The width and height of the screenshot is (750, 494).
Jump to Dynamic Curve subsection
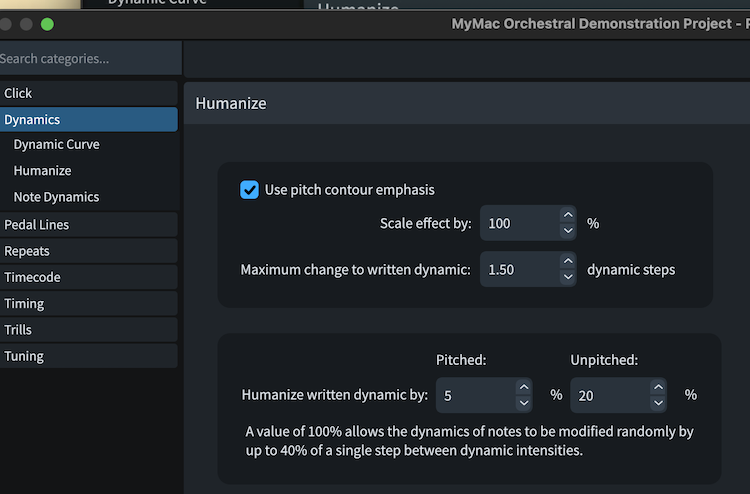point(56,145)
